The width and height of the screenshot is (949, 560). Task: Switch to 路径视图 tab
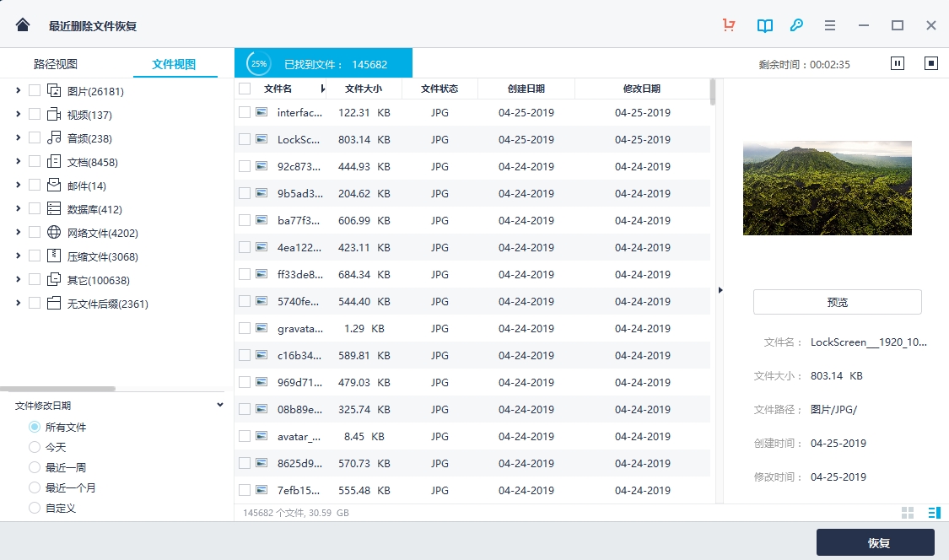coord(56,63)
